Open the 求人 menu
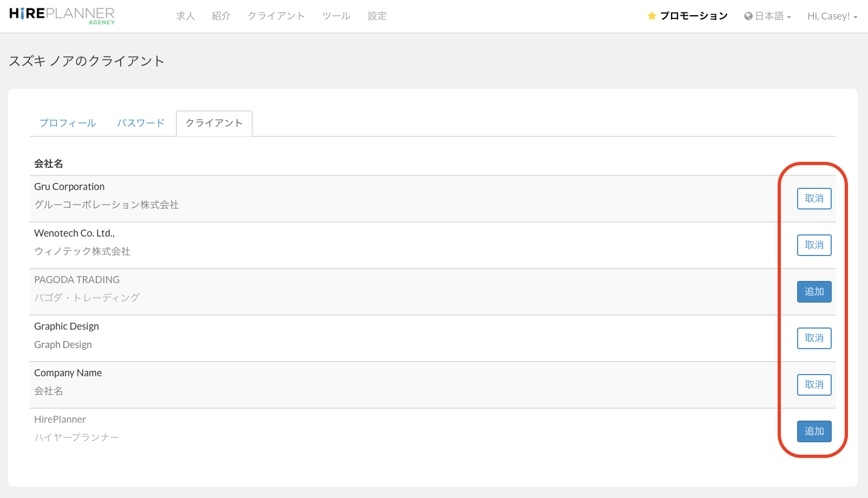The width and height of the screenshot is (868, 498). click(185, 16)
